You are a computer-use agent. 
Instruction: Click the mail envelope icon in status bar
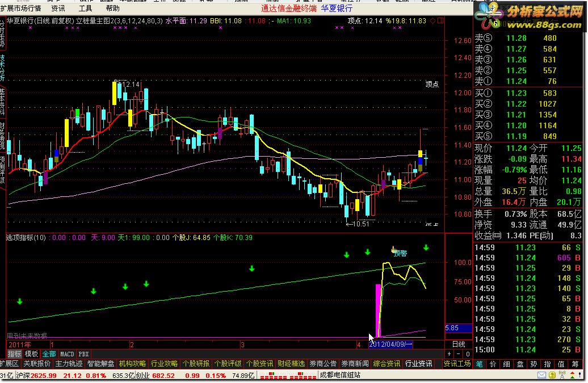click(541, 375)
